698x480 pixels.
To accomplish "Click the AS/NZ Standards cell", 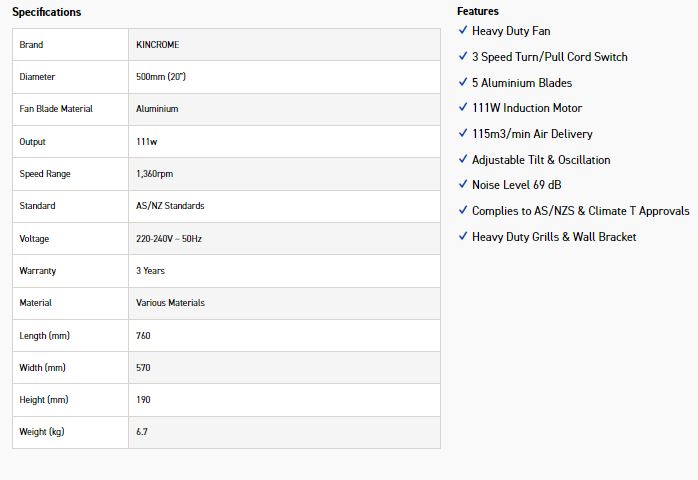I will tap(170, 206).
